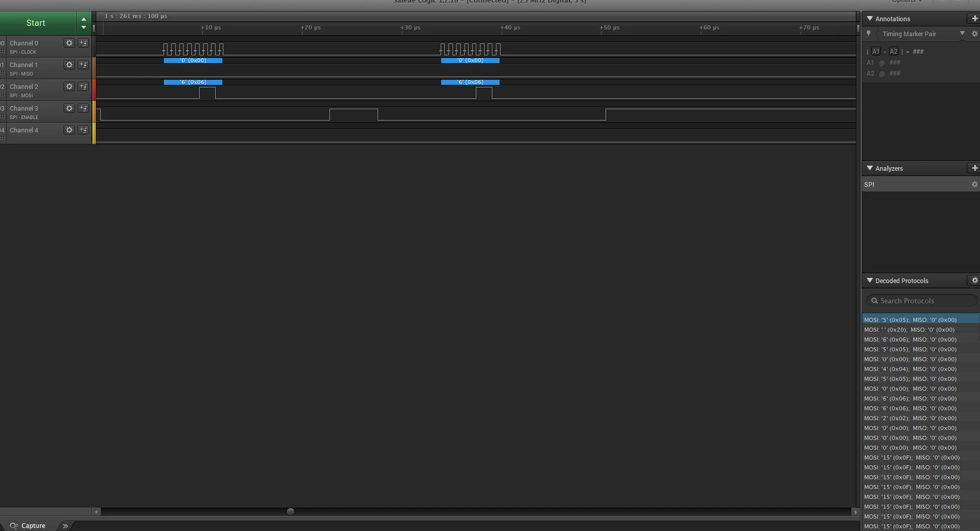The width and height of the screenshot is (980, 531).
Task: Open Timing Marker Pair dropdown arrow
Action: pos(962,34)
